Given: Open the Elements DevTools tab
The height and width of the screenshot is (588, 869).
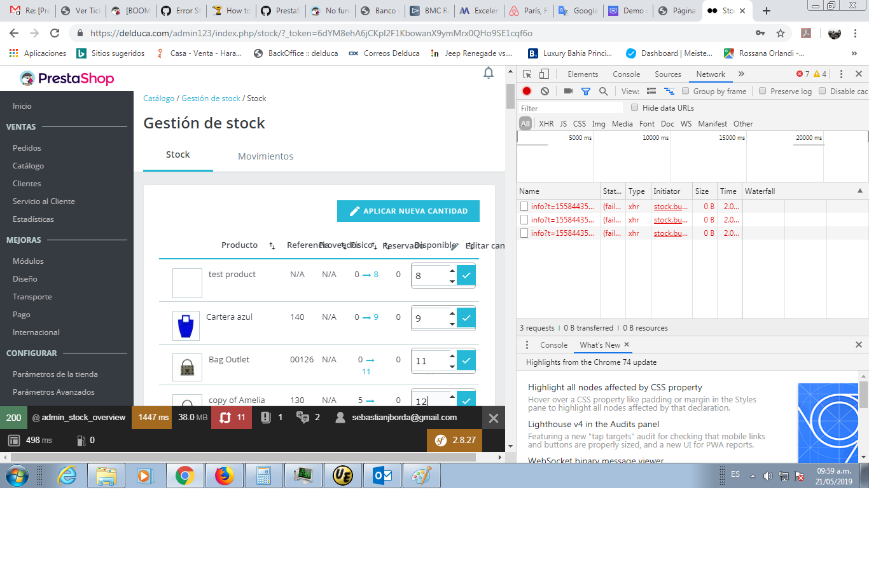Looking at the screenshot, I should tap(583, 74).
